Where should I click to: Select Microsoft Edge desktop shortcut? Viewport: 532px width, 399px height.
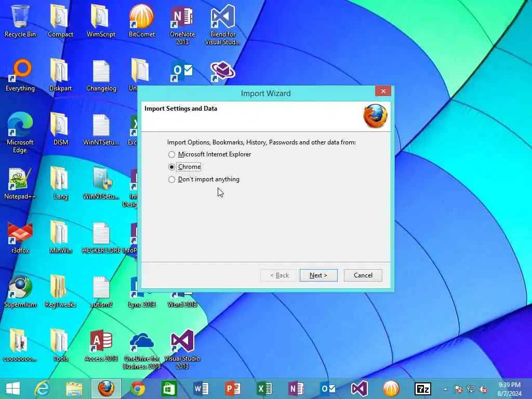(x=20, y=132)
